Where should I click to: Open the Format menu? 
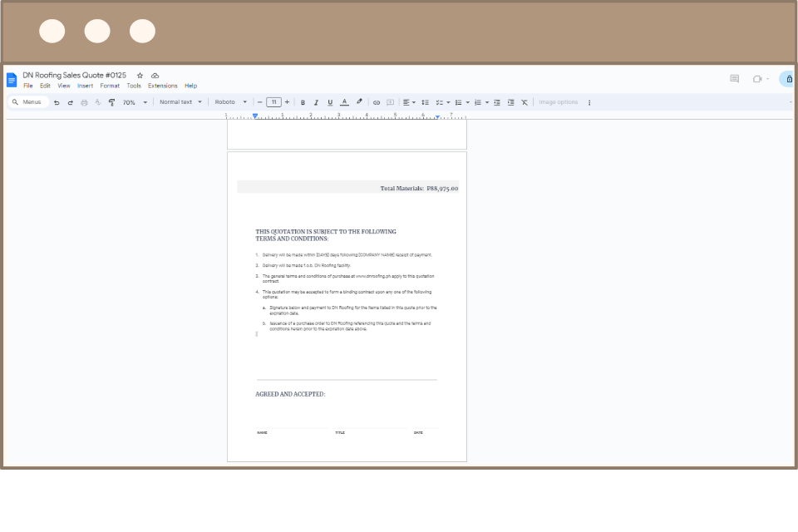coord(110,86)
